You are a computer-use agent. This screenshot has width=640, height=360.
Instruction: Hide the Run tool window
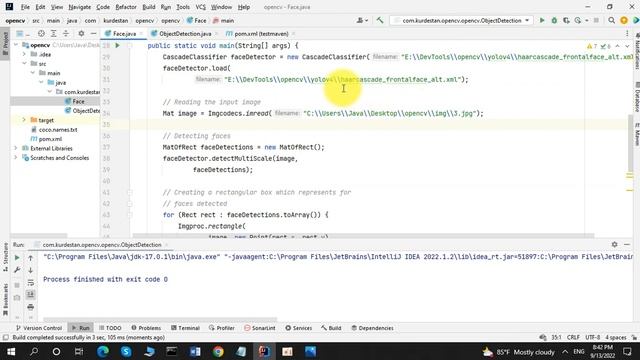click(x=627, y=244)
